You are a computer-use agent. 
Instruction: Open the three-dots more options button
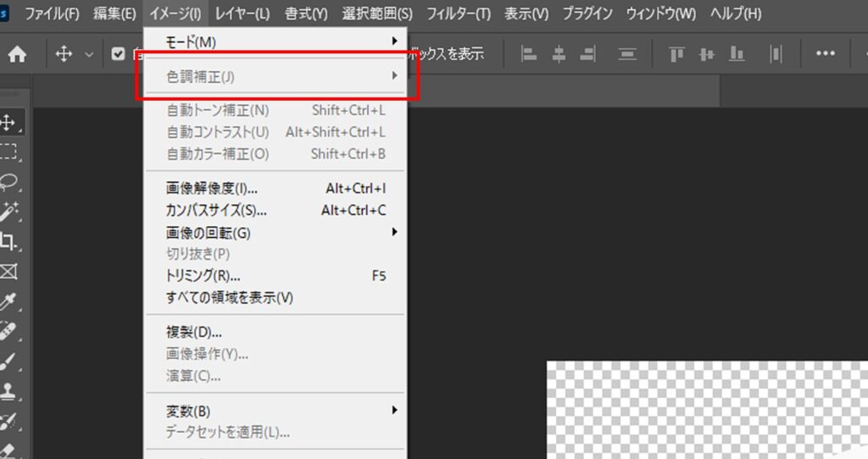tap(826, 53)
